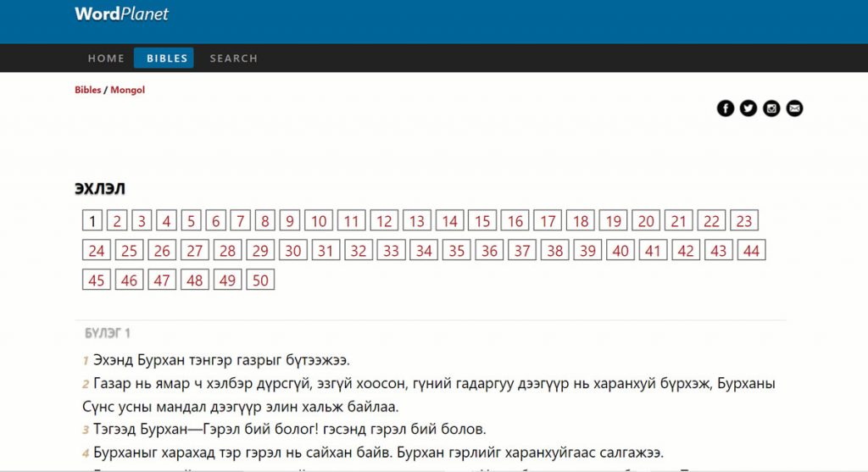Click the Facebook share icon
868x472 pixels.
coord(725,108)
